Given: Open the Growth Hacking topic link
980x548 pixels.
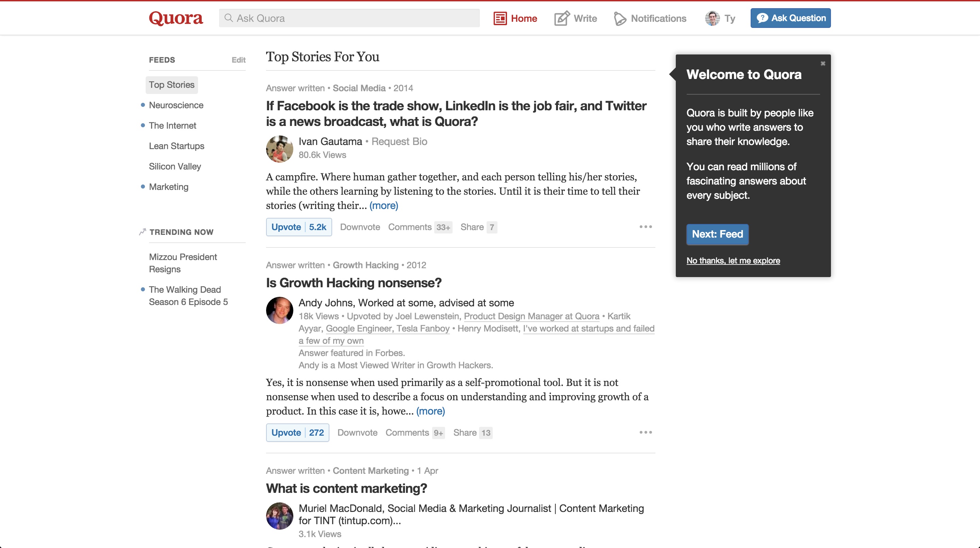Looking at the screenshot, I should point(365,265).
